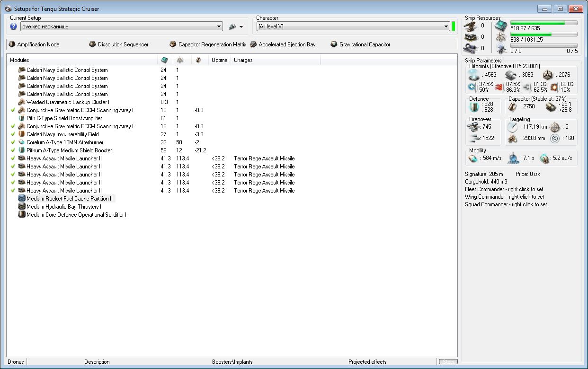Click the max velocity icon 584 m/s

coord(473,158)
